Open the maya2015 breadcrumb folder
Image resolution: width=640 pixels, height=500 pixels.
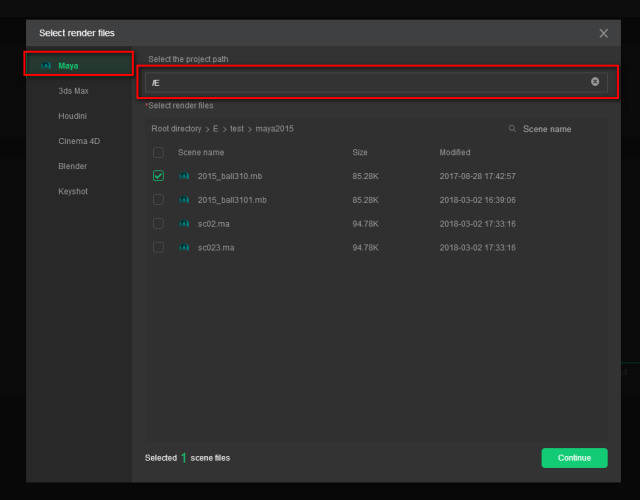(x=275, y=129)
